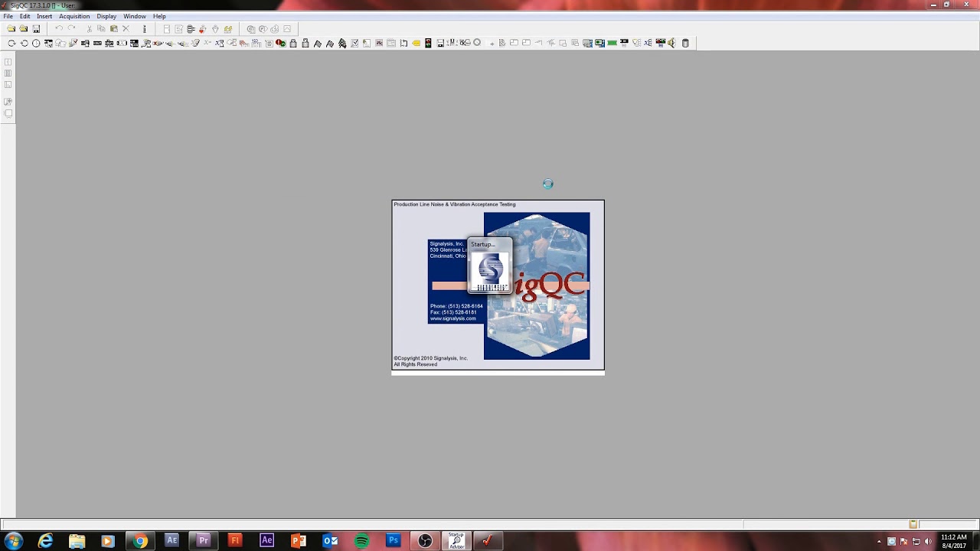Open the File menu

coord(8,16)
